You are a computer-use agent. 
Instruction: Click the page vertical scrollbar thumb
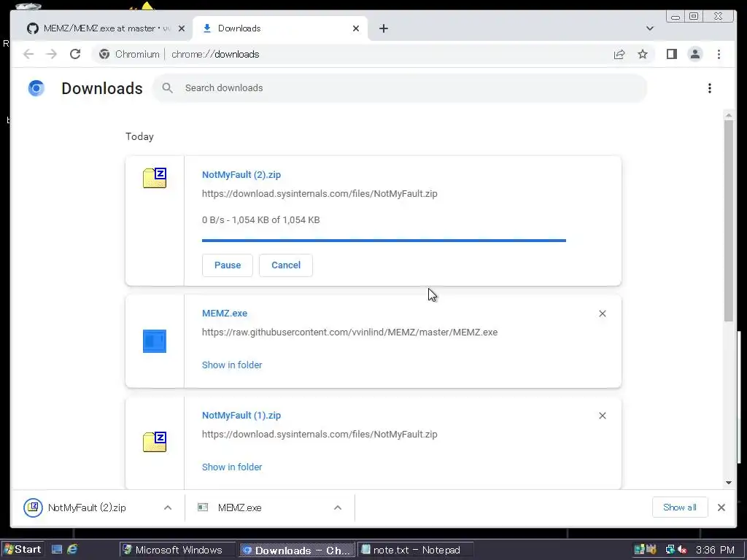click(729, 220)
